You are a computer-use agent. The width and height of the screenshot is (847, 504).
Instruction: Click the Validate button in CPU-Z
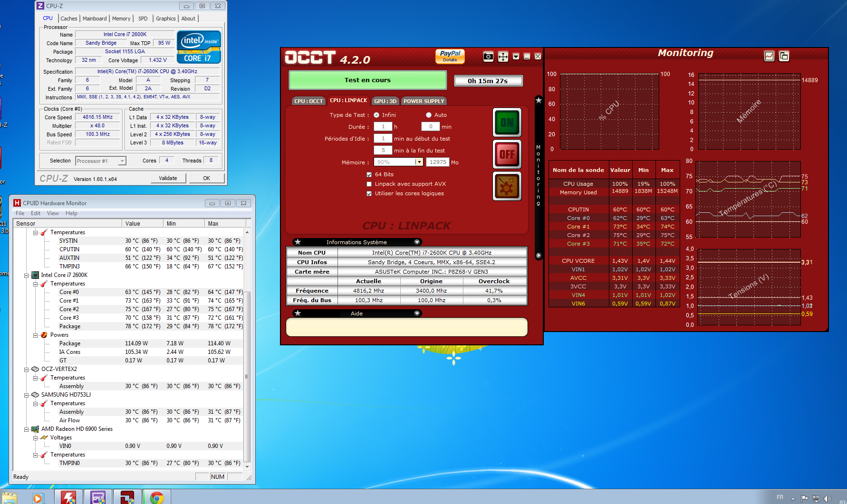click(168, 178)
